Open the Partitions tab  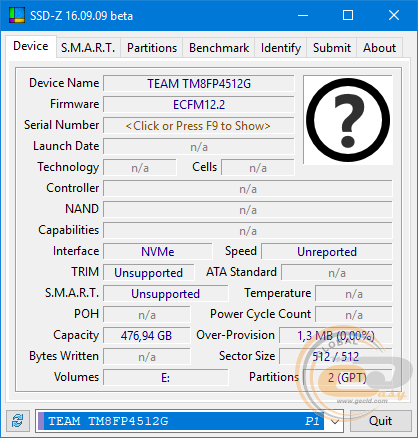(152, 48)
